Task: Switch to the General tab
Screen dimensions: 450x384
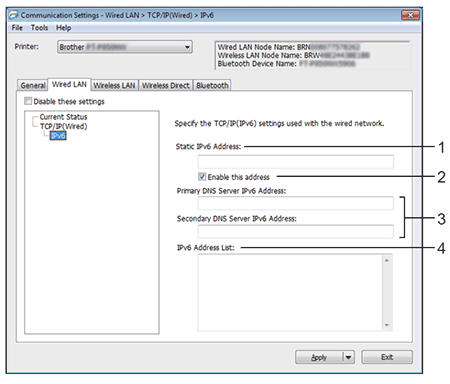Action: point(33,85)
